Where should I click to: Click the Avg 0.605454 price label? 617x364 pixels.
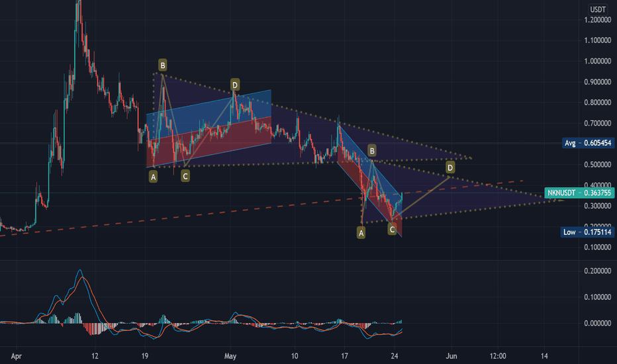[x=588, y=143]
